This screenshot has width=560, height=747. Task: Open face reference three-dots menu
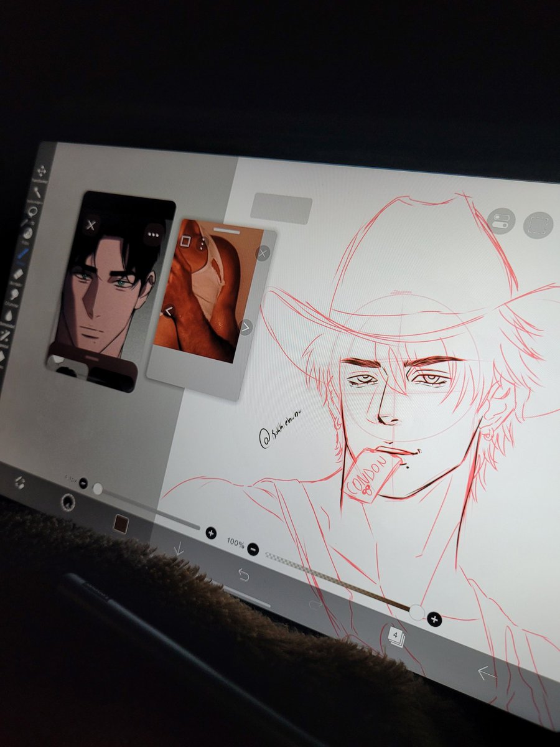(x=153, y=235)
